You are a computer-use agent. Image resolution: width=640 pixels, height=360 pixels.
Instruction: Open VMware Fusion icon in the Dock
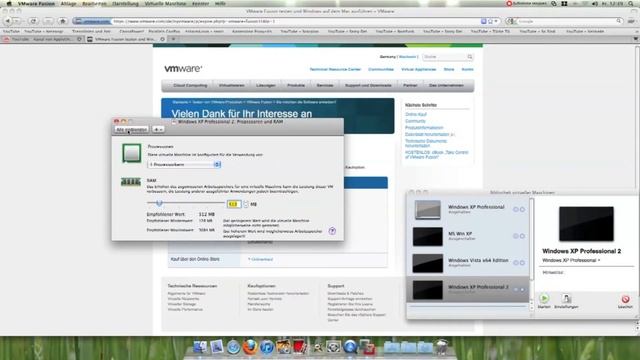click(367, 347)
